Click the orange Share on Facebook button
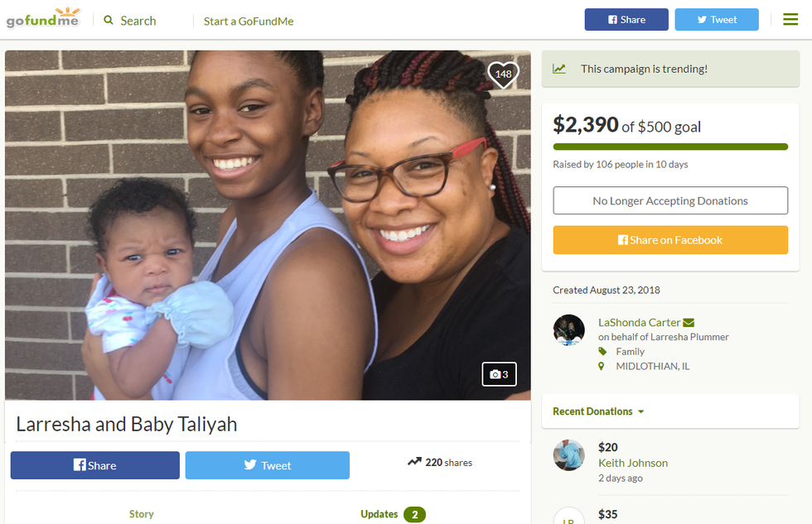This screenshot has width=812, height=524. point(670,240)
